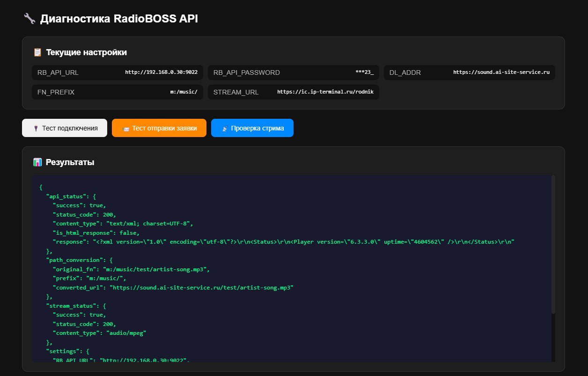Image resolution: width=588 pixels, height=376 pixels.
Task: Click the satellite icon in 'Проверка стрима' button
Action: (x=225, y=129)
